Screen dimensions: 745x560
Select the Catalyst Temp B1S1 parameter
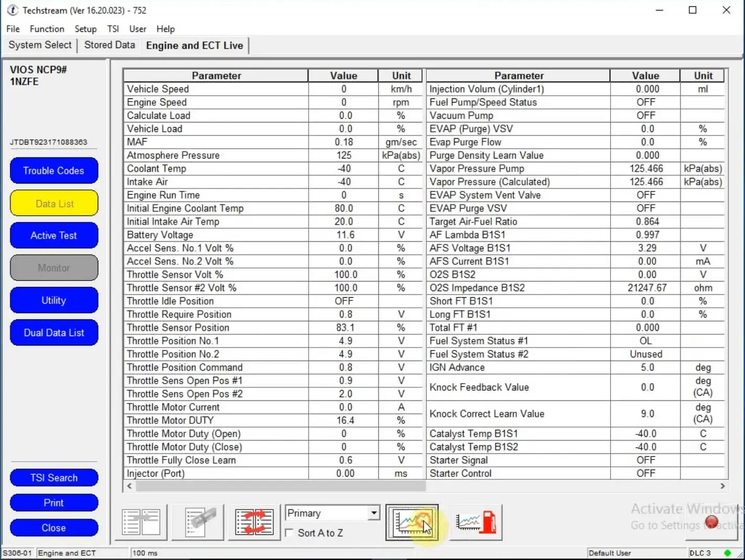(x=518, y=434)
